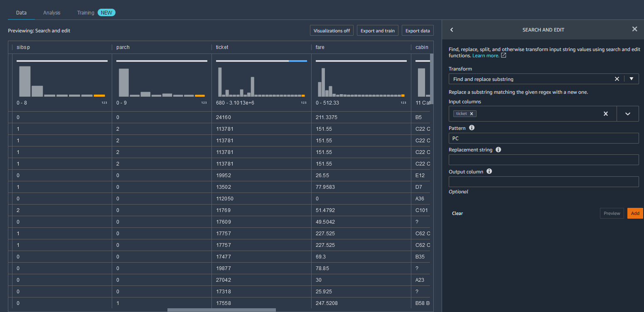Click the Output column info icon
644x312 pixels.
click(489, 171)
